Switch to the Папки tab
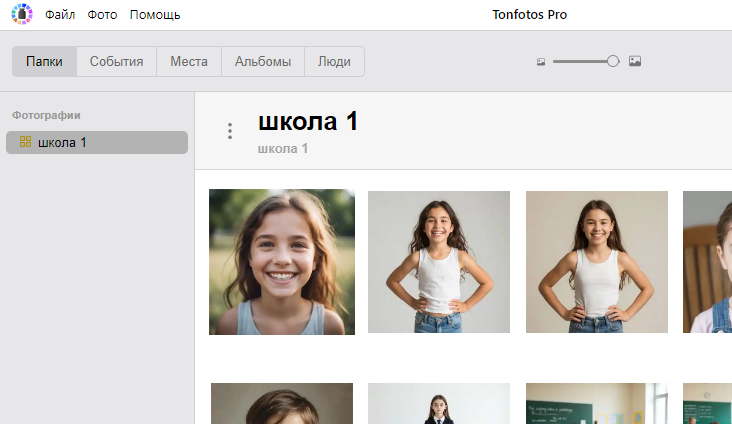The height and width of the screenshot is (424, 732). tap(45, 61)
